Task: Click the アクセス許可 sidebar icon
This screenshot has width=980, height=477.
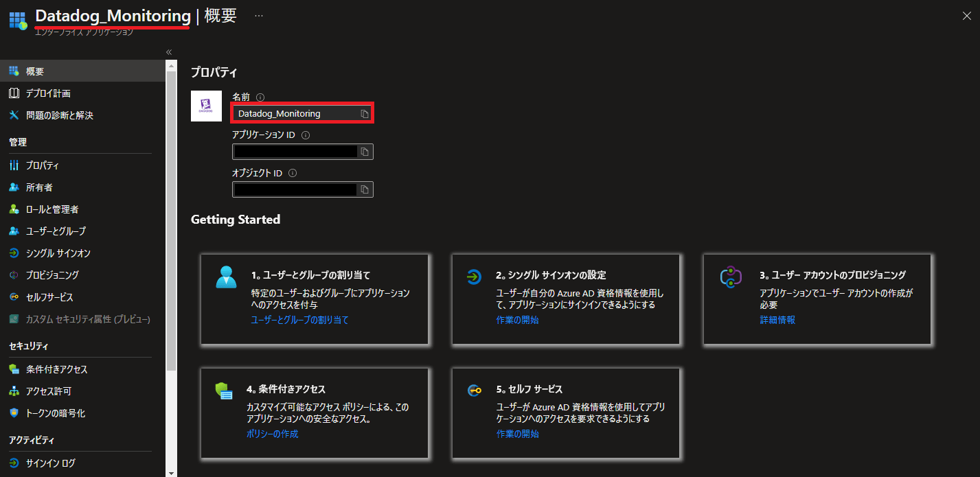Action: coord(14,391)
